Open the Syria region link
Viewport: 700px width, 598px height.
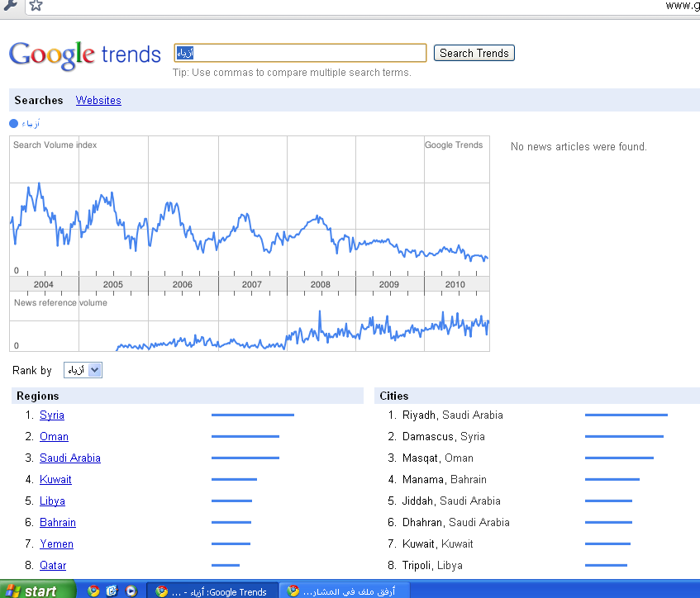(51, 415)
